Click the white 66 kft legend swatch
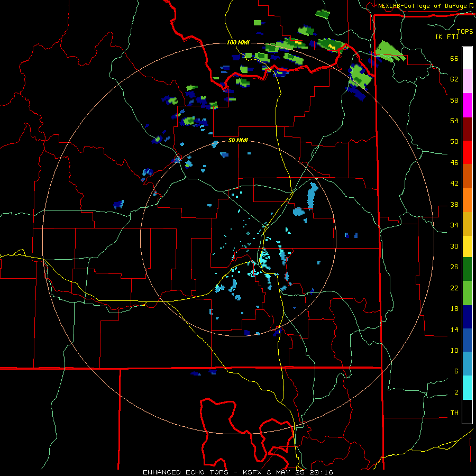476x476 pixels. click(467, 58)
